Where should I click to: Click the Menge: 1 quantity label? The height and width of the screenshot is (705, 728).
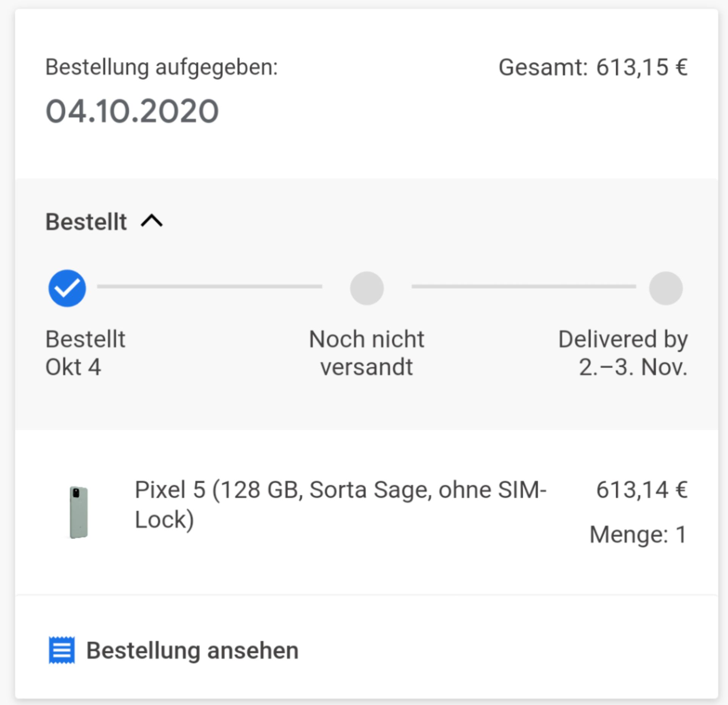click(639, 534)
